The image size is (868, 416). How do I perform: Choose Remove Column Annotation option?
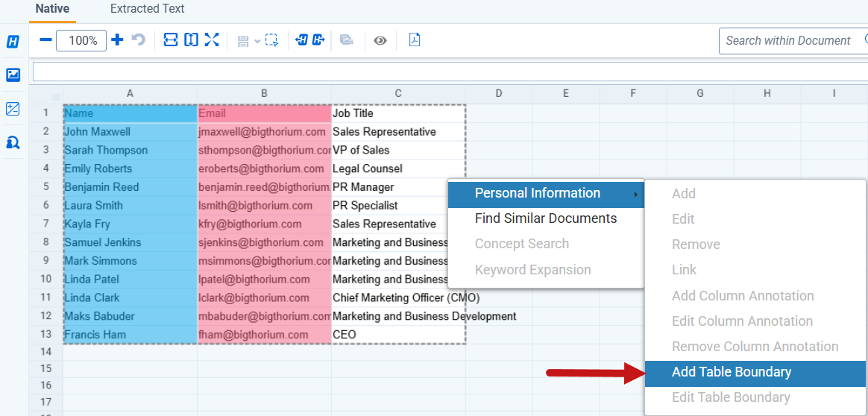click(755, 347)
